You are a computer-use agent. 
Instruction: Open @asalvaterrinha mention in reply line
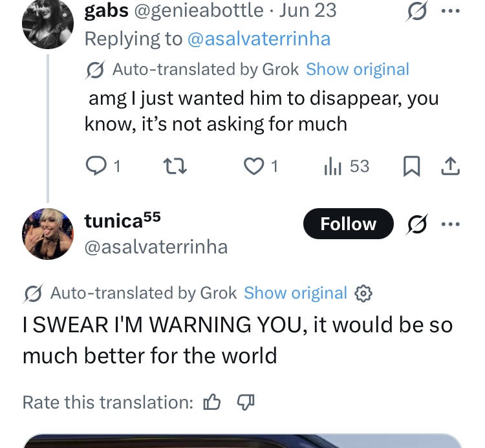click(x=258, y=39)
